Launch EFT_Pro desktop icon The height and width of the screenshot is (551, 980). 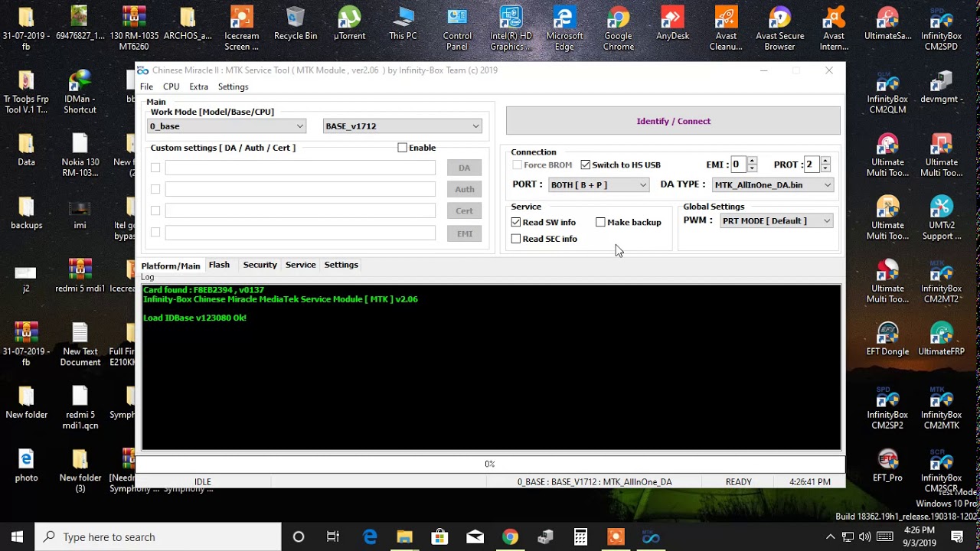coord(887,465)
